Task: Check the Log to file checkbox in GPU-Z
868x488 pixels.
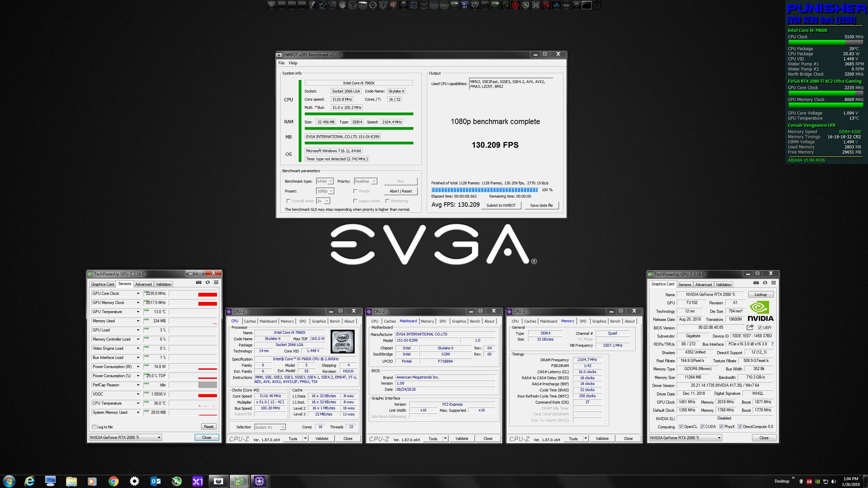Action: point(94,427)
